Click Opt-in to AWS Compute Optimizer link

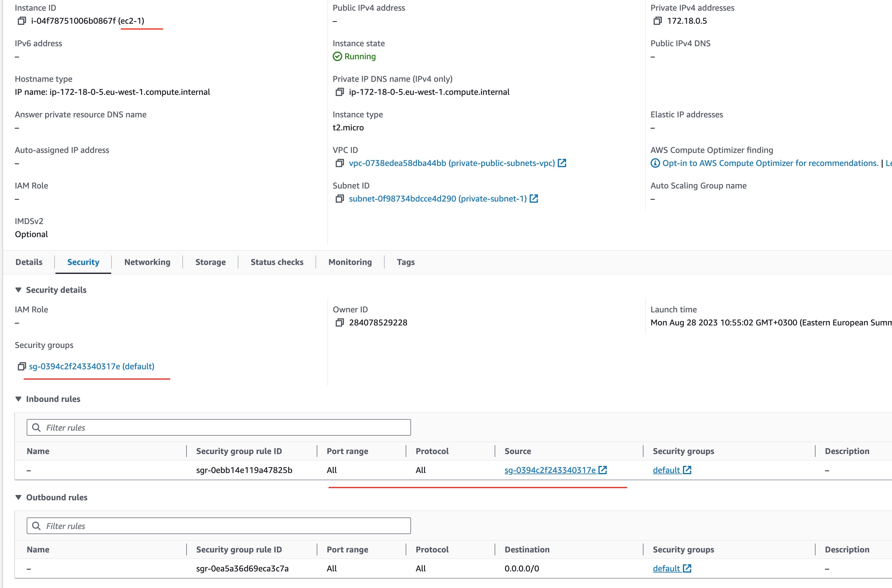[x=770, y=163]
